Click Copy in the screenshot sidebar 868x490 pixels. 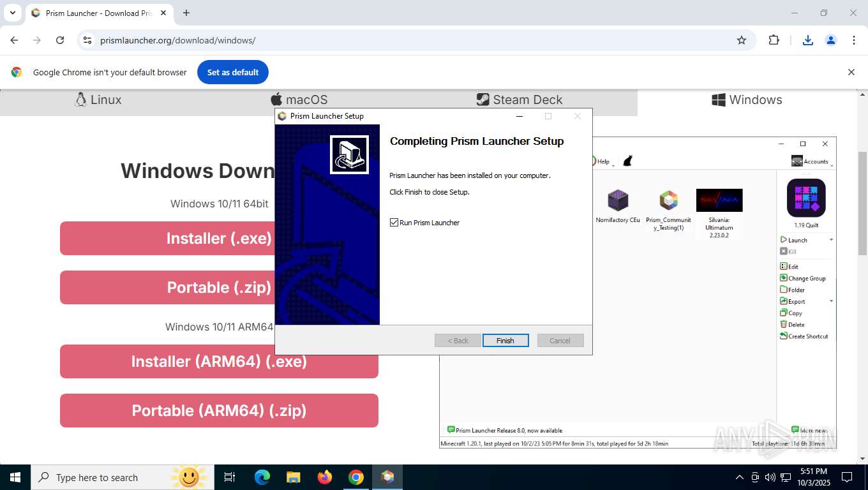(x=791, y=313)
